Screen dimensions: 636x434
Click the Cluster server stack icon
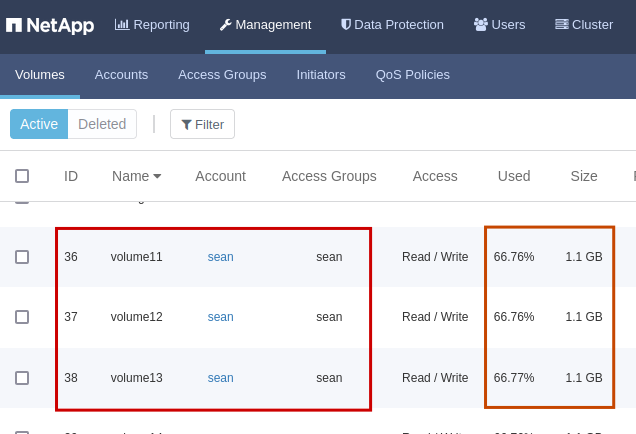(562, 25)
